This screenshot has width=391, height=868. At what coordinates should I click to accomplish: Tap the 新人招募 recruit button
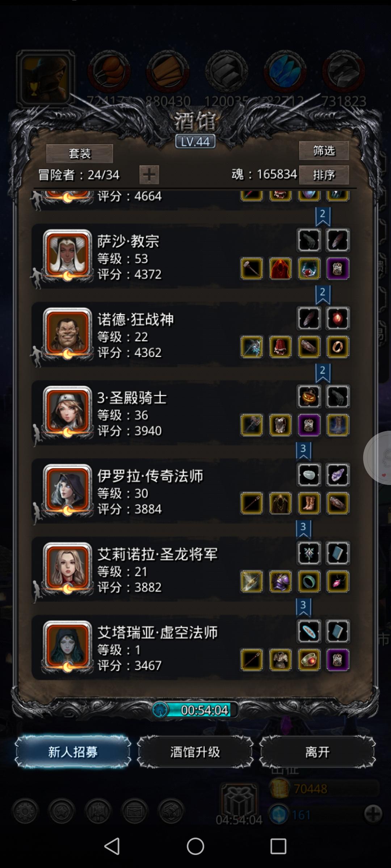73,752
